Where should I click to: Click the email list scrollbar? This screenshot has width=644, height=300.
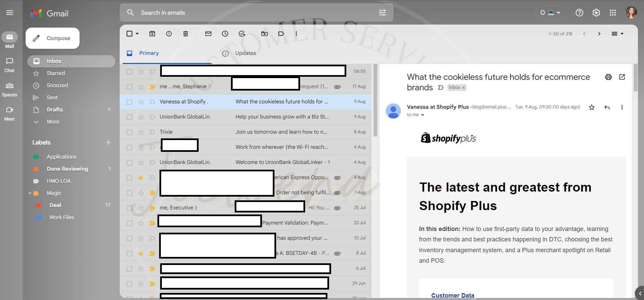[375, 100]
